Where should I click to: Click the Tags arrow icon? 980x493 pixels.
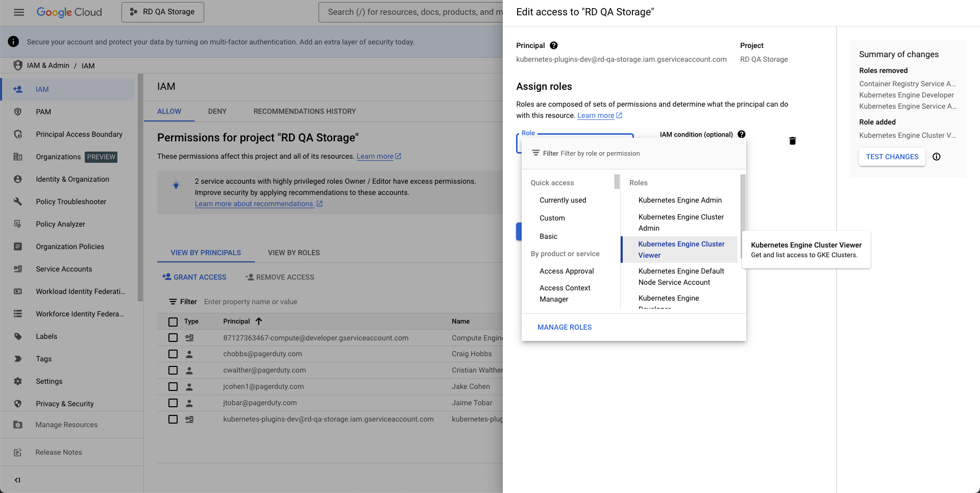(18, 359)
